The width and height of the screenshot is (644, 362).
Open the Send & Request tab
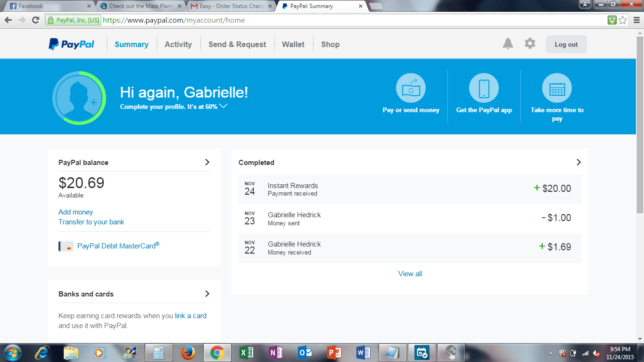(x=237, y=44)
